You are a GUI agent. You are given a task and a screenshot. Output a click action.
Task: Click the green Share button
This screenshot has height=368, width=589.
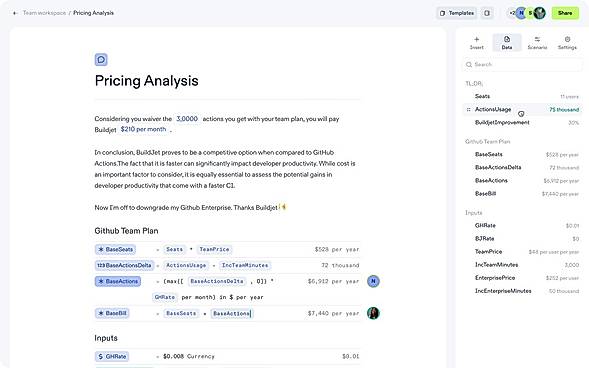click(565, 13)
